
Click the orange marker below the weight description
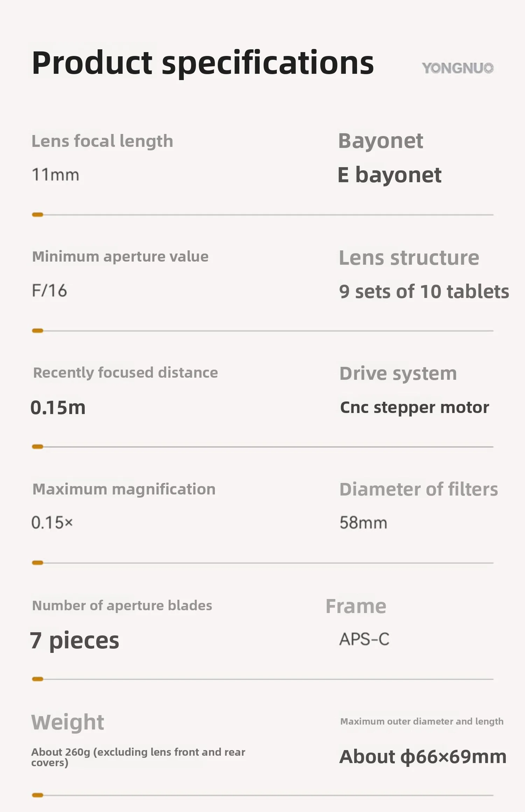(x=37, y=795)
